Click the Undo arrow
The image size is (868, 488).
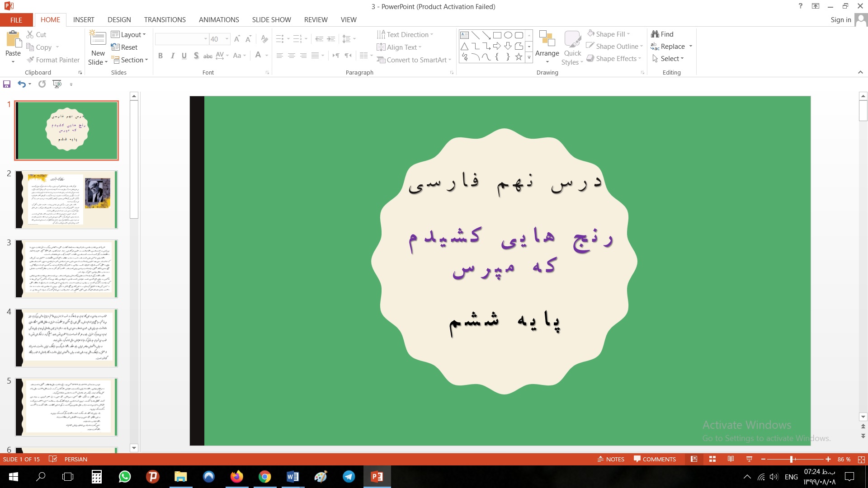pyautogui.click(x=22, y=84)
